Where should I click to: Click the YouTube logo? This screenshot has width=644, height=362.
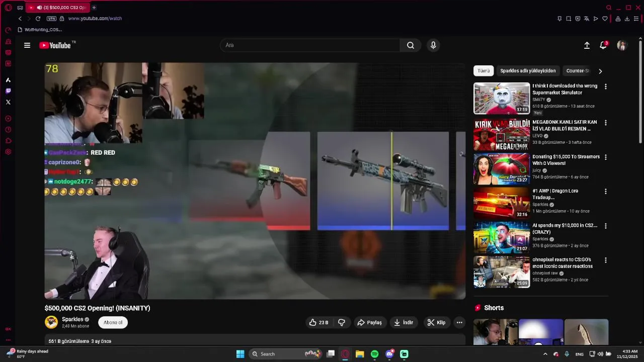pos(55,45)
